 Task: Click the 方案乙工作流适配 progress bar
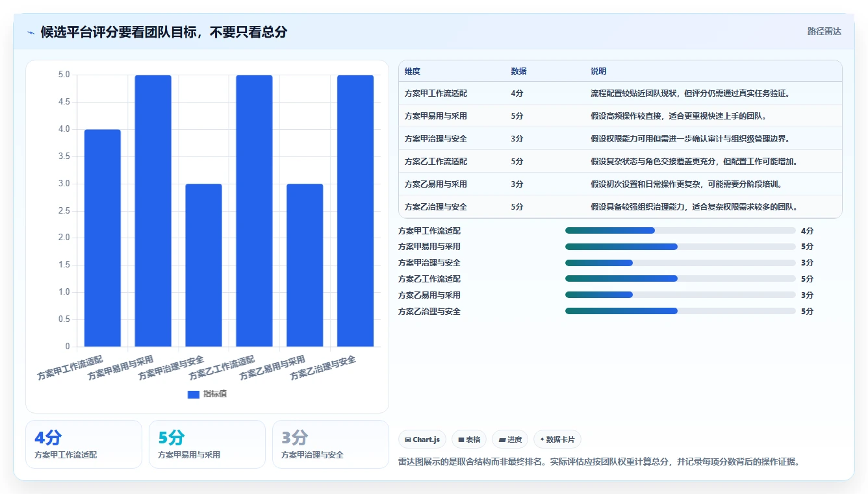[680, 278]
